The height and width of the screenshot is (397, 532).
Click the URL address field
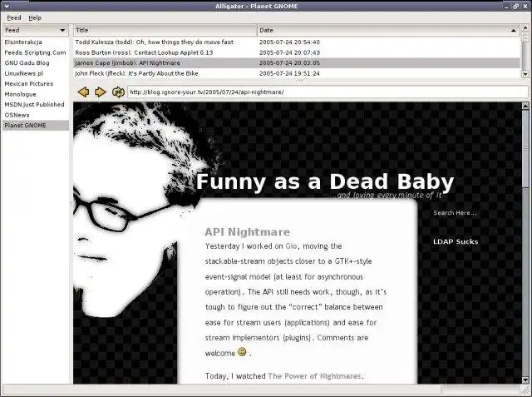click(328, 92)
